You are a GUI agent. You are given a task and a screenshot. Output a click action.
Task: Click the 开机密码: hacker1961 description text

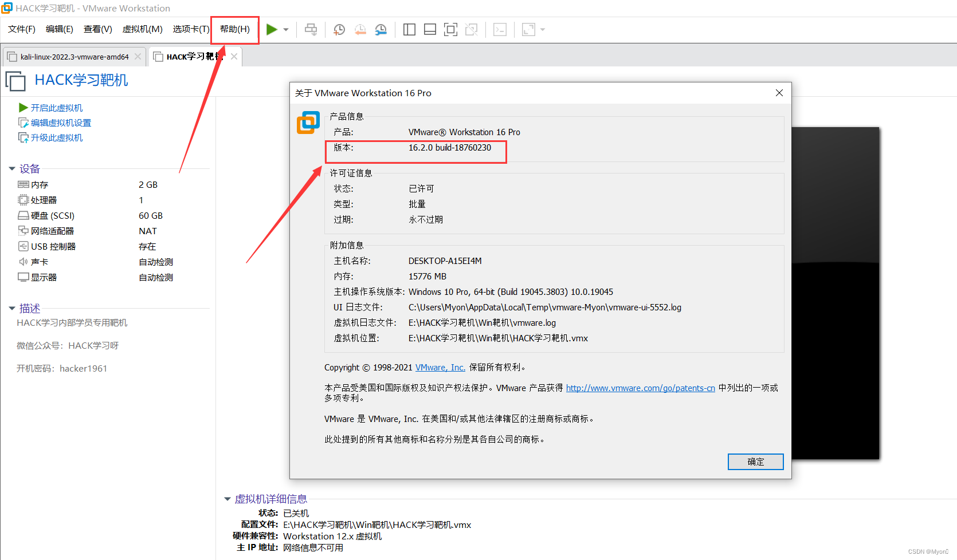coord(62,369)
